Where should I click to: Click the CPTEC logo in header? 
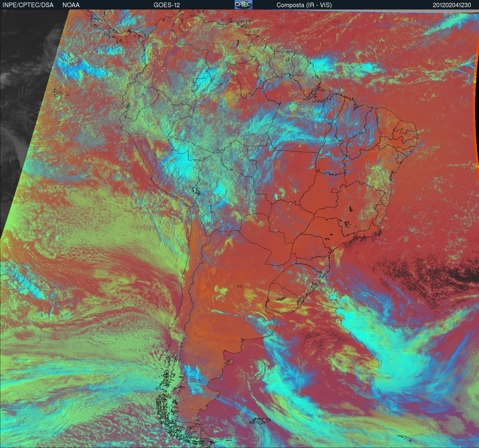click(x=243, y=5)
